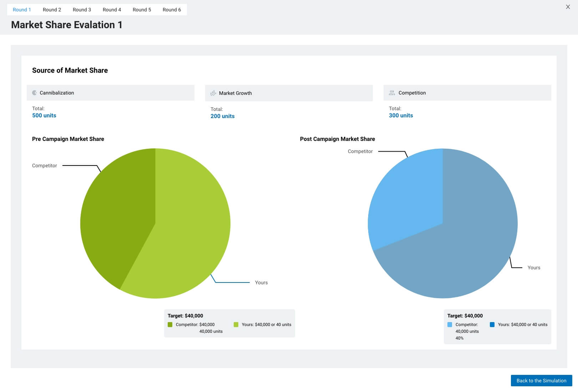578x392 pixels.
Task: Close the Market Share Evaluation dialog
Action: click(x=568, y=7)
